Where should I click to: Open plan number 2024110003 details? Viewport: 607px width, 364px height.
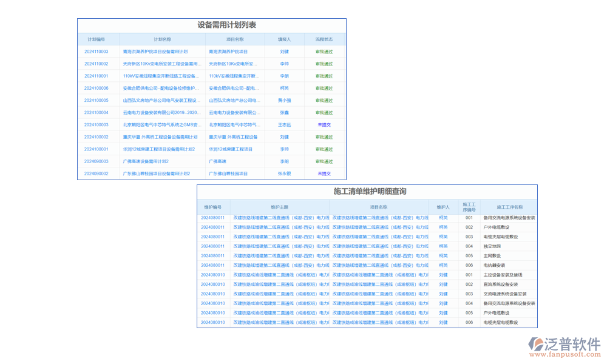[96, 51]
